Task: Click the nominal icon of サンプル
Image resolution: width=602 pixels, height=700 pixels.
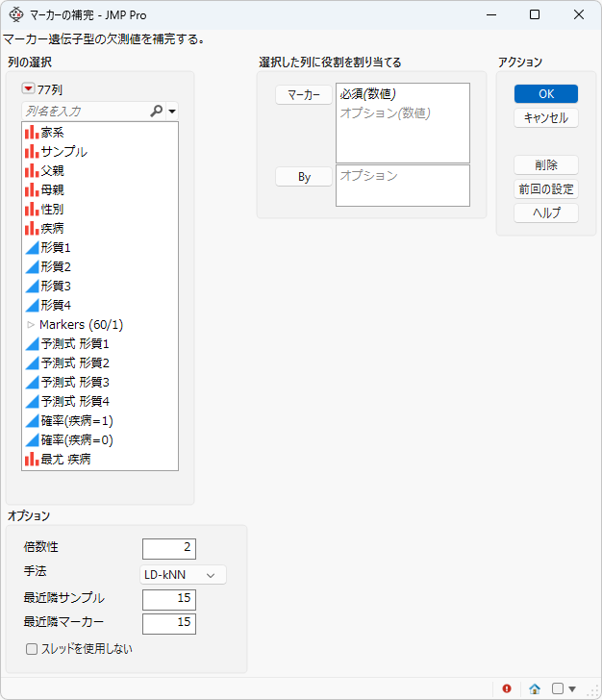Action: tap(32, 151)
